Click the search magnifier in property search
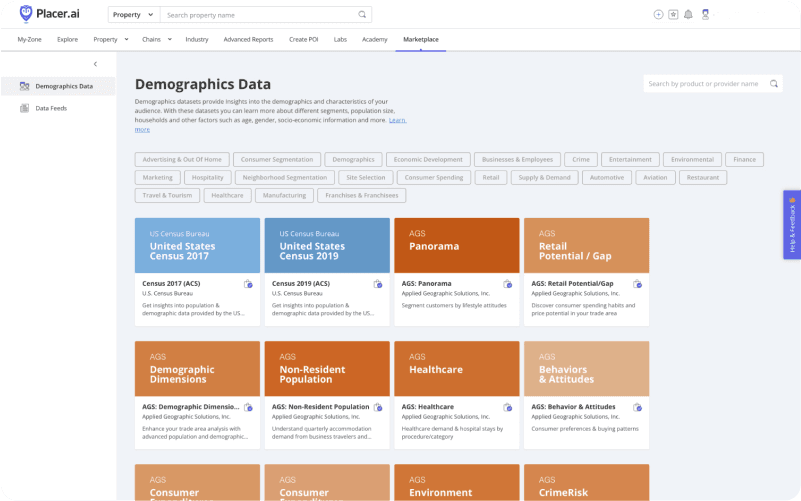Image resolution: width=801 pixels, height=501 pixels. pos(362,14)
